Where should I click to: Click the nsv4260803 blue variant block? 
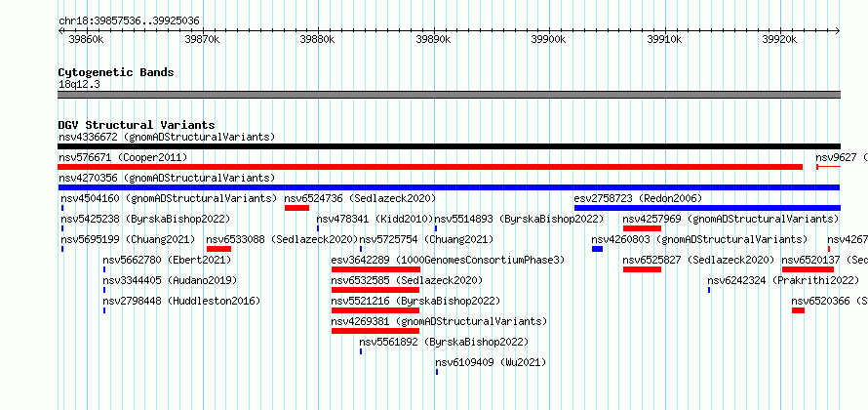pos(597,249)
